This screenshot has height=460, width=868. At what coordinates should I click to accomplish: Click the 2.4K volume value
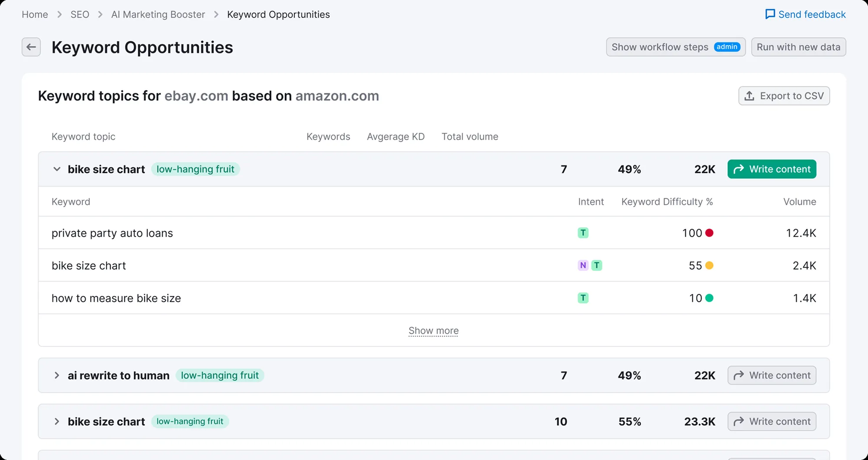pos(804,266)
